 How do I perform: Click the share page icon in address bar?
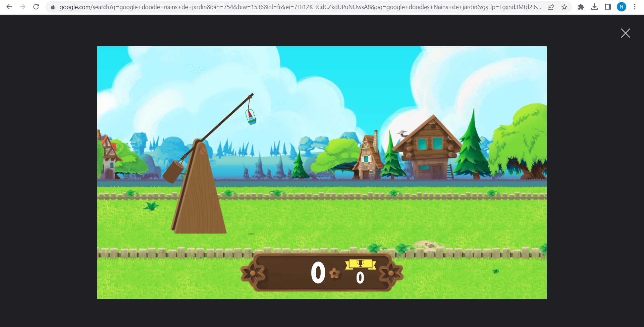551,7
